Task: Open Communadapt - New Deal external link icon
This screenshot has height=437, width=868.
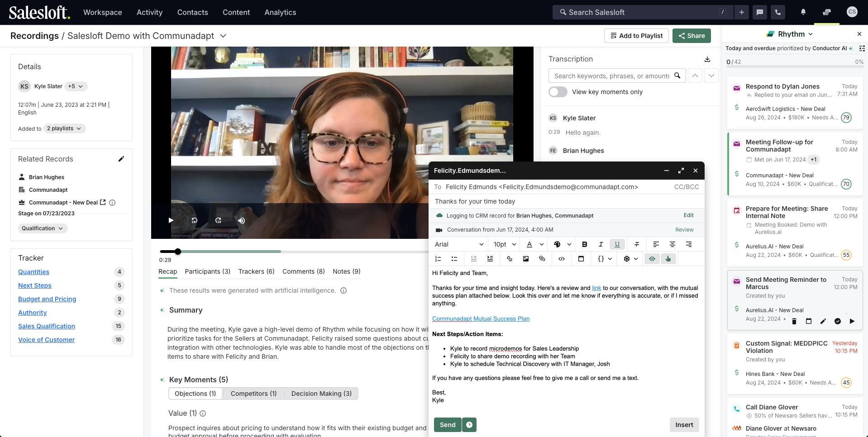Action: [103, 202]
